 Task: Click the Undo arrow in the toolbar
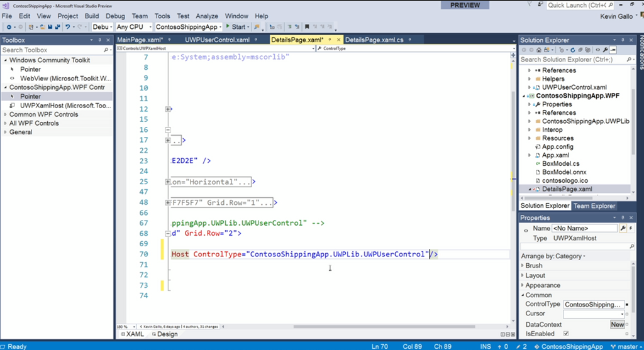tap(68, 27)
